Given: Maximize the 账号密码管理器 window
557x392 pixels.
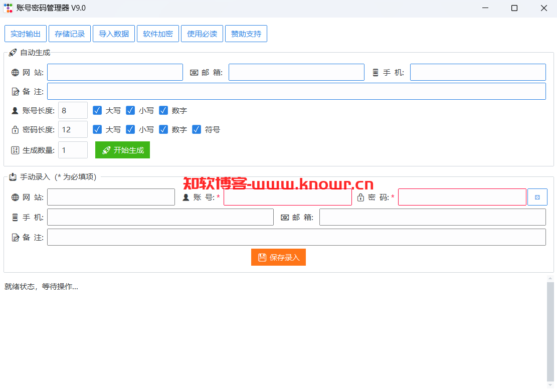Looking at the screenshot, I should pos(514,8).
